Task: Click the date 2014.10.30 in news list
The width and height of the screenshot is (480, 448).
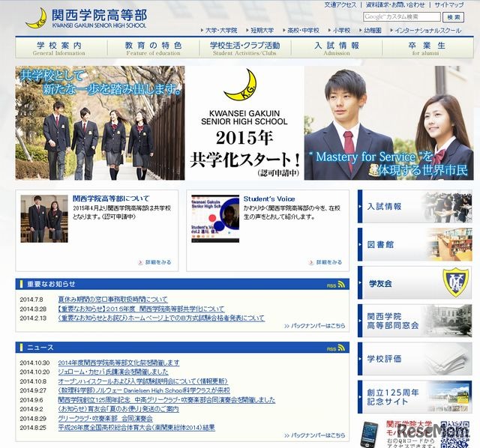Action: pyautogui.click(x=34, y=363)
